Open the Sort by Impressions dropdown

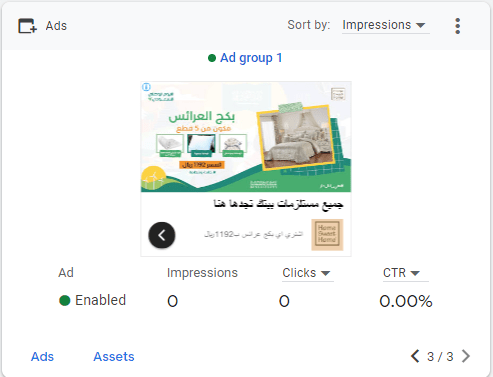(x=385, y=25)
